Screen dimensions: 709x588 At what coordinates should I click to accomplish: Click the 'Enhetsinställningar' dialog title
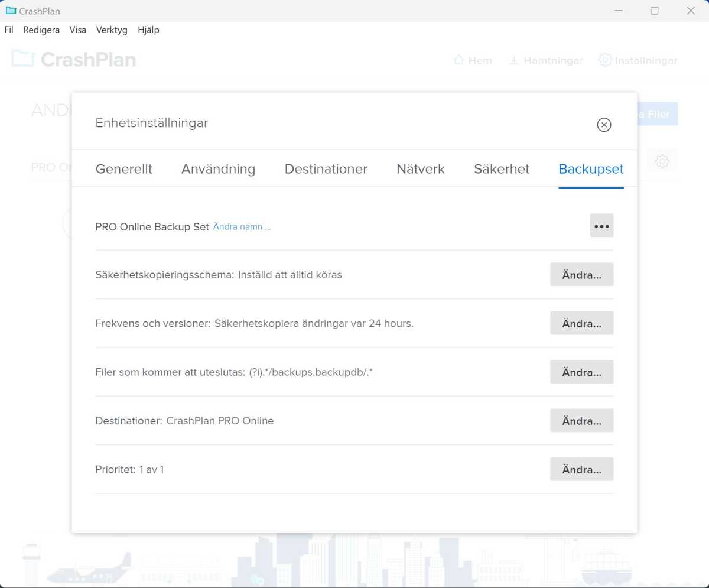(152, 123)
